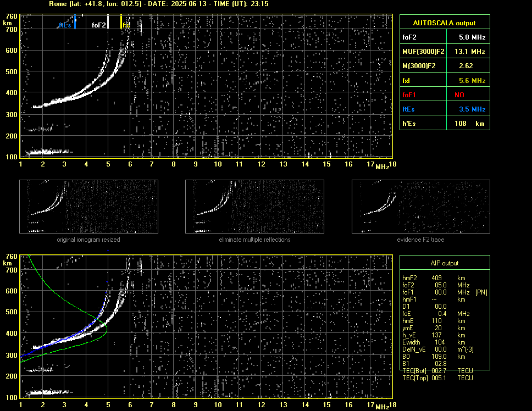This screenshot has width=532, height=411.
Task: Select the 'M(3000)F2' row label
Action: tap(419, 66)
